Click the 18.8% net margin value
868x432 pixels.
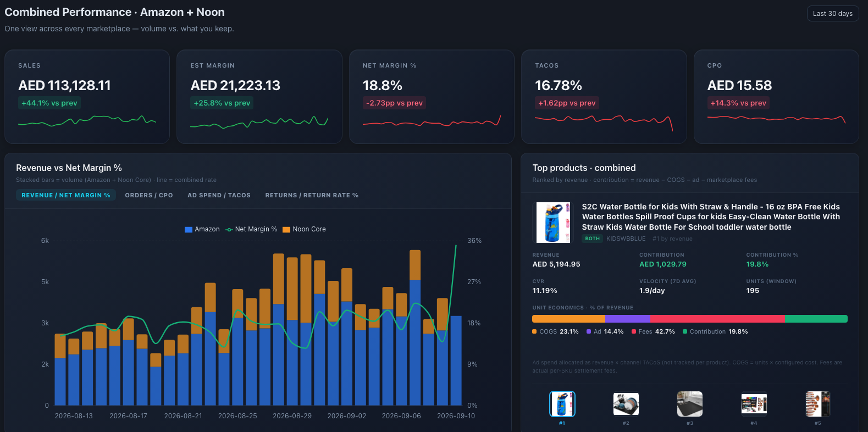pyautogui.click(x=383, y=85)
